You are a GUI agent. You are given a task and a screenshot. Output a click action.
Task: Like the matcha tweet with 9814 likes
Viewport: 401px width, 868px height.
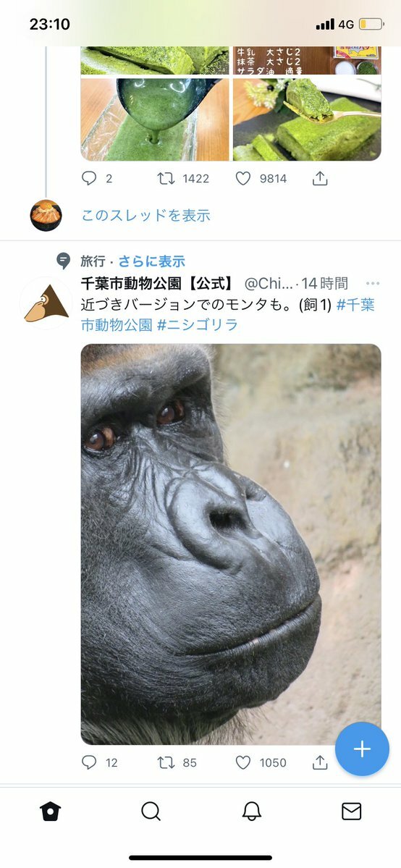243,178
